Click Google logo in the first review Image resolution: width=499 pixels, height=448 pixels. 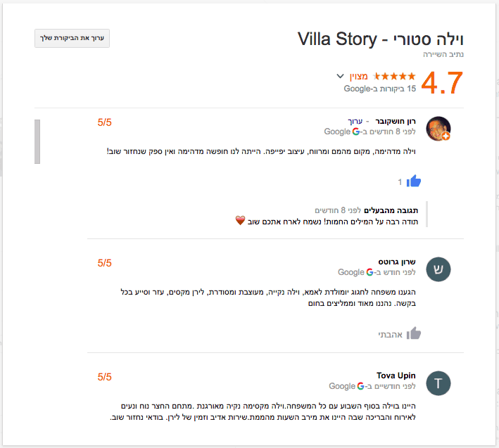coord(356,132)
